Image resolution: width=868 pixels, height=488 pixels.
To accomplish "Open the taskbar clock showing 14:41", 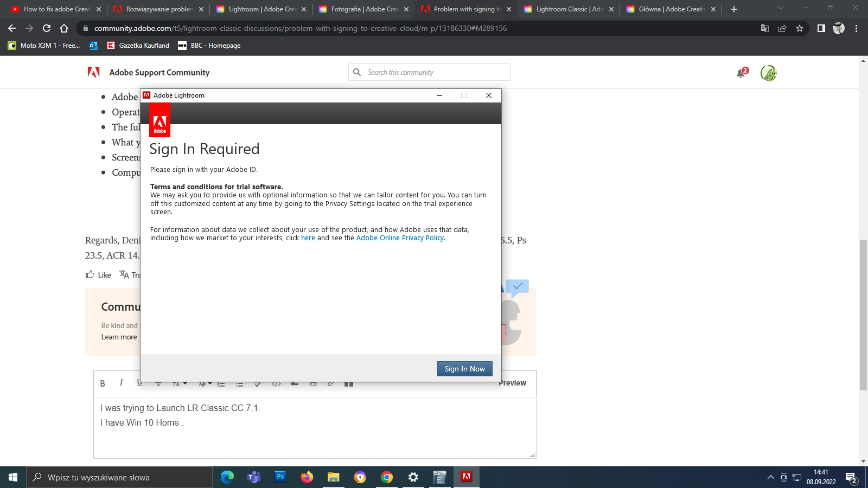I will [x=821, y=477].
